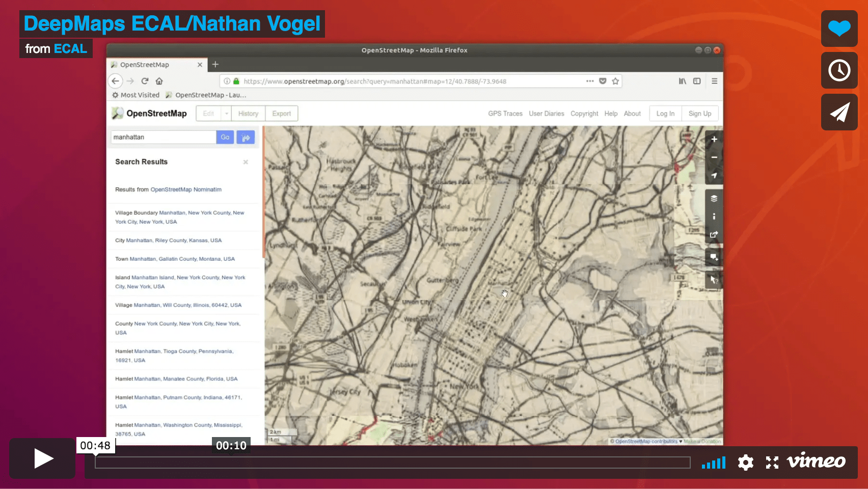Open the map key legend
Image resolution: width=868 pixels, height=489 pixels.
[714, 216]
